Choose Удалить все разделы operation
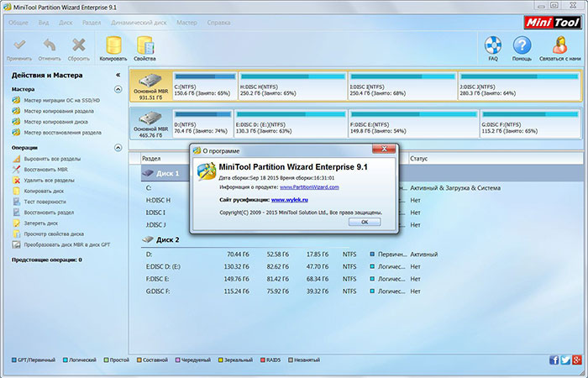 pos(43,181)
